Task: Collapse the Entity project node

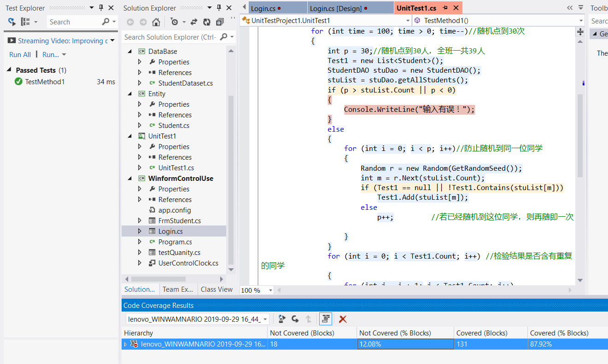Action: (129, 94)
